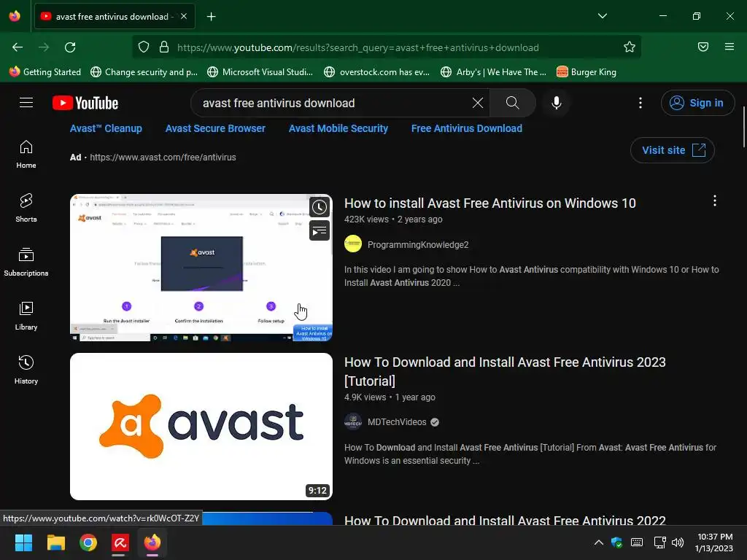Image resolution: width=747 pixels, height=560 pixels.
Task: Open tracking protection shield panel
Action: [144, 47]
